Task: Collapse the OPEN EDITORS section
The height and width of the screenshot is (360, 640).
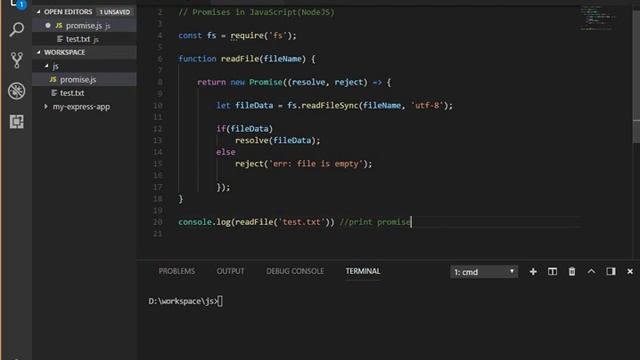Action: pyautogui.click(x=39, y=12)
